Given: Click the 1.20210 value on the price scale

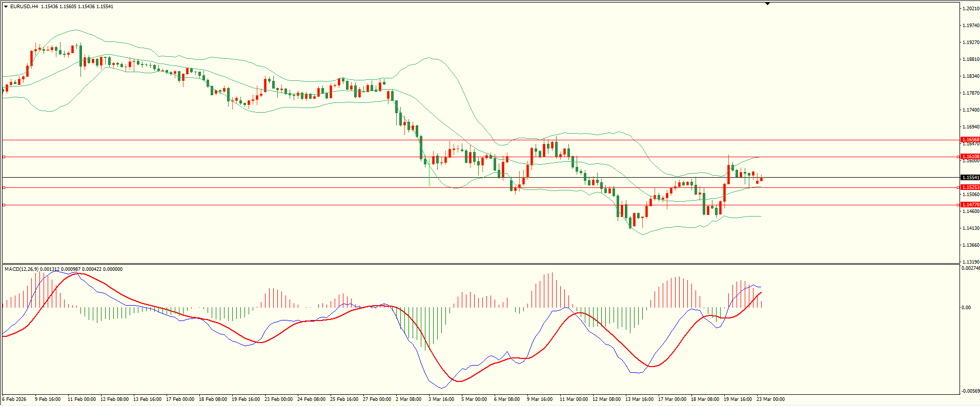Looking at the screenshot, I should 971,9.
